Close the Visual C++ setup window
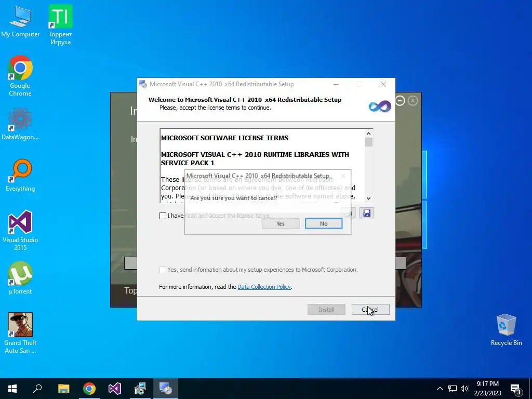Viewport: 532px width, 399px height. tap(383, 84)
